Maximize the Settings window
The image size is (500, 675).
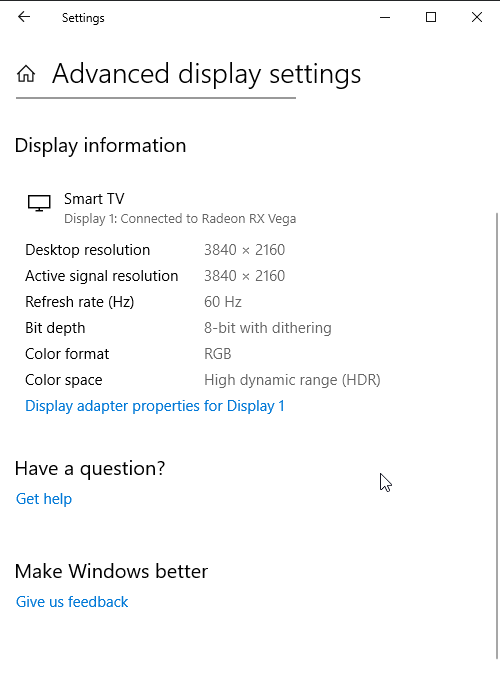[431, 17]
